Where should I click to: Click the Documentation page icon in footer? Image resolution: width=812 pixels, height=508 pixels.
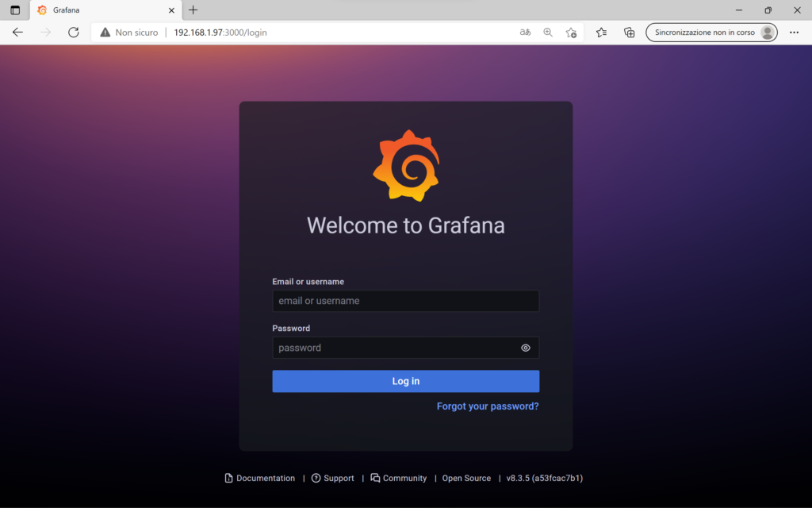[x=228, y=478]
